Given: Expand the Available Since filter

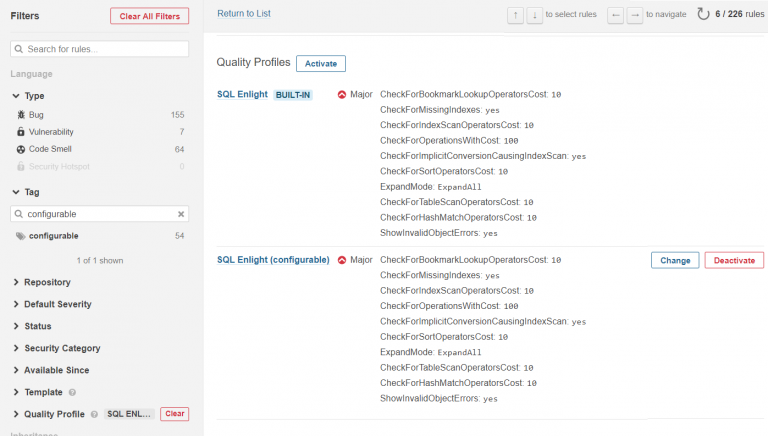Looking at the screenshot, I should point(16,370).
